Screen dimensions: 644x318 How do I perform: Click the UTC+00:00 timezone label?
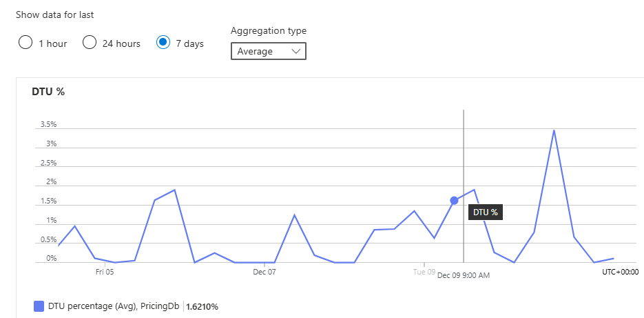[x=621, y=272]
